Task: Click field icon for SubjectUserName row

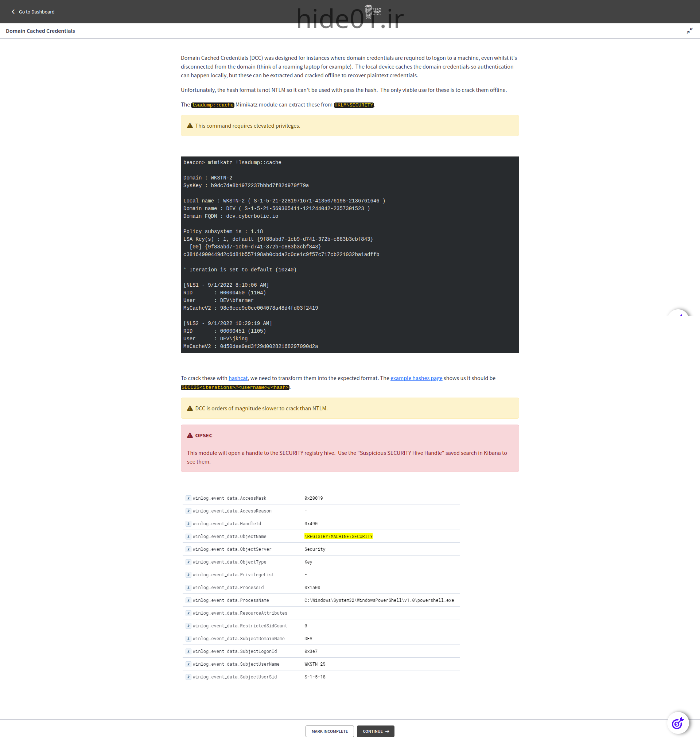Action: [x=188, y=664]
